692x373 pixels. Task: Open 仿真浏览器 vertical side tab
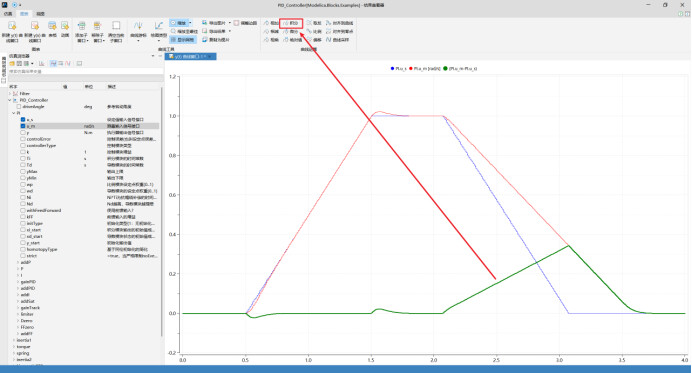pyautogui.click(x=4, y=70)
